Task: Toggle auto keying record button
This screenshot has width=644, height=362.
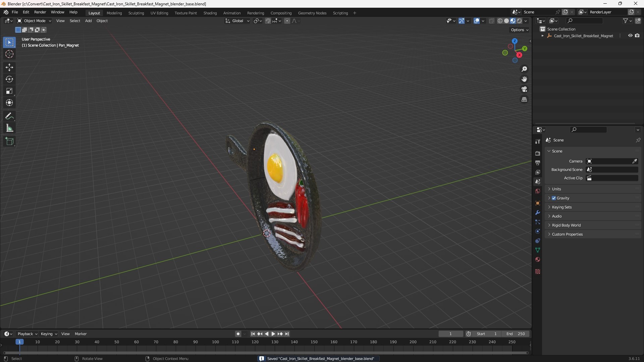Action: pyautogui.click(x=238, y=334)
